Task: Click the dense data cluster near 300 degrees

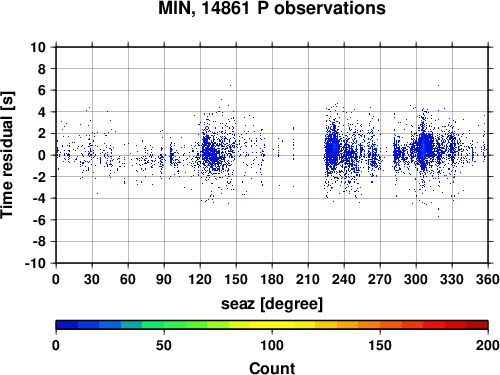Action: [424, 148]
